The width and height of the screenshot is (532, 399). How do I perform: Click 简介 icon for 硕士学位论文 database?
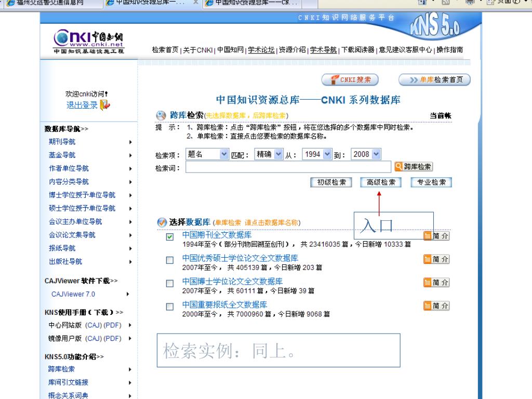pos(436,259)
